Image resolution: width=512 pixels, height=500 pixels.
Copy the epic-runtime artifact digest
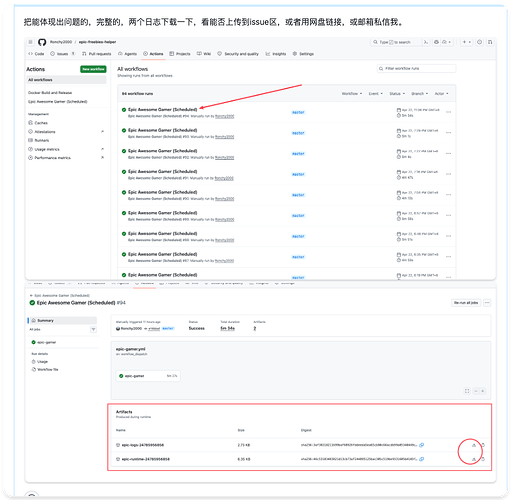tap(421, 459)
